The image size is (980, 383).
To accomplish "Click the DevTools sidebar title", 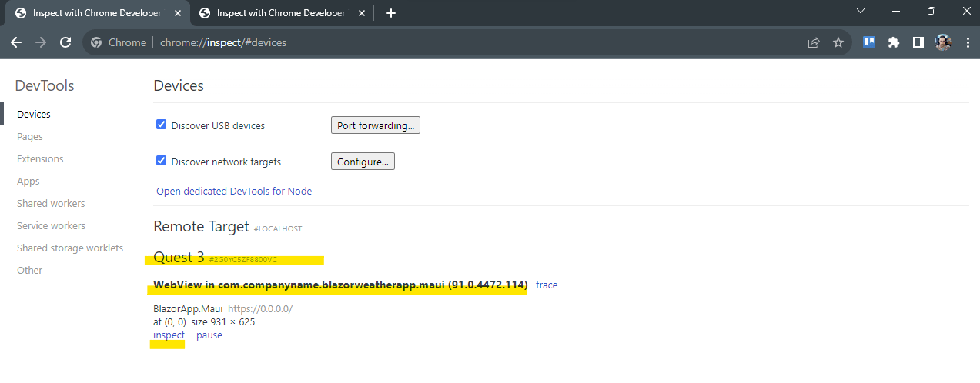I will 45,85.
